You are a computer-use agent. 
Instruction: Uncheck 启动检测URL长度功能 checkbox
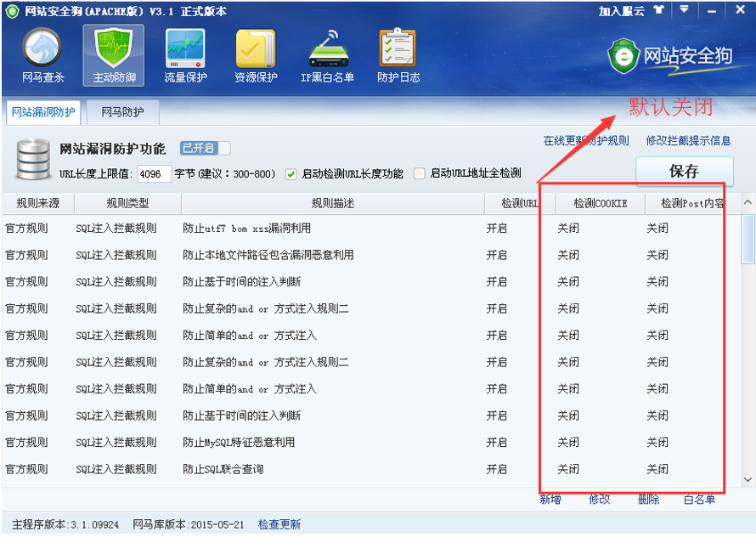tap(291, 174)
